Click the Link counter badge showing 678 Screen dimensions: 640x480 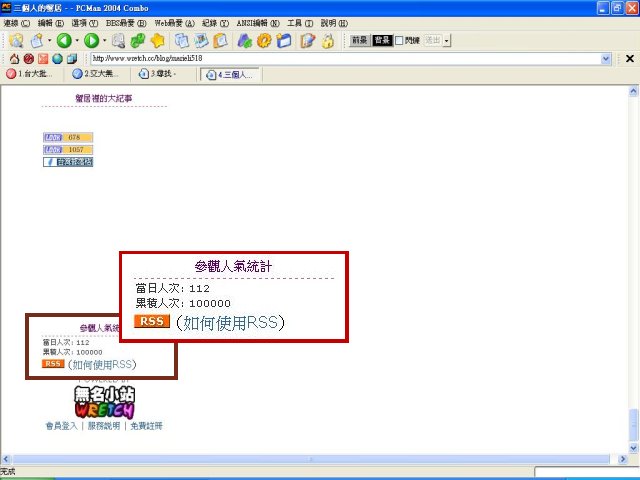click(x=68, y=137)
